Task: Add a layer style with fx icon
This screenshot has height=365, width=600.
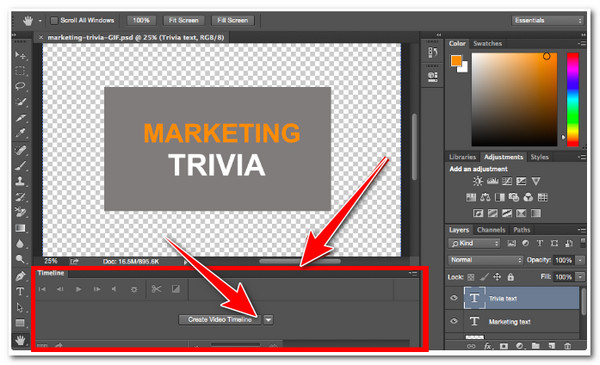Action: [487, 346]
